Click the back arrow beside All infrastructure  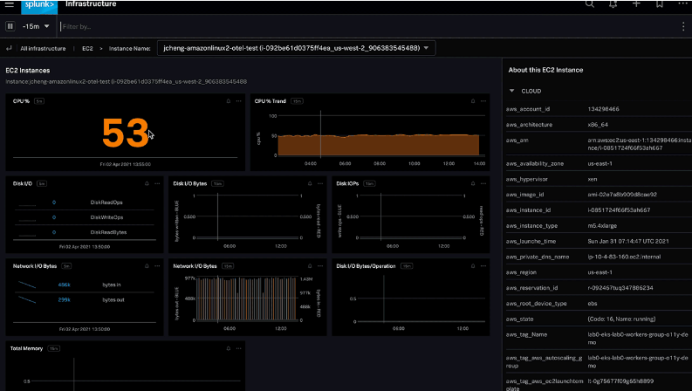[x=9, y=48]
